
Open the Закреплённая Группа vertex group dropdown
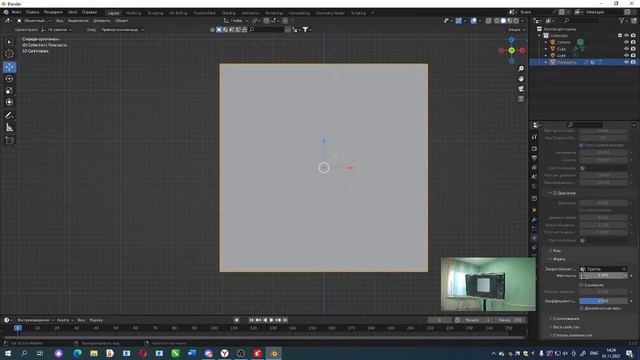click(603, 269)
